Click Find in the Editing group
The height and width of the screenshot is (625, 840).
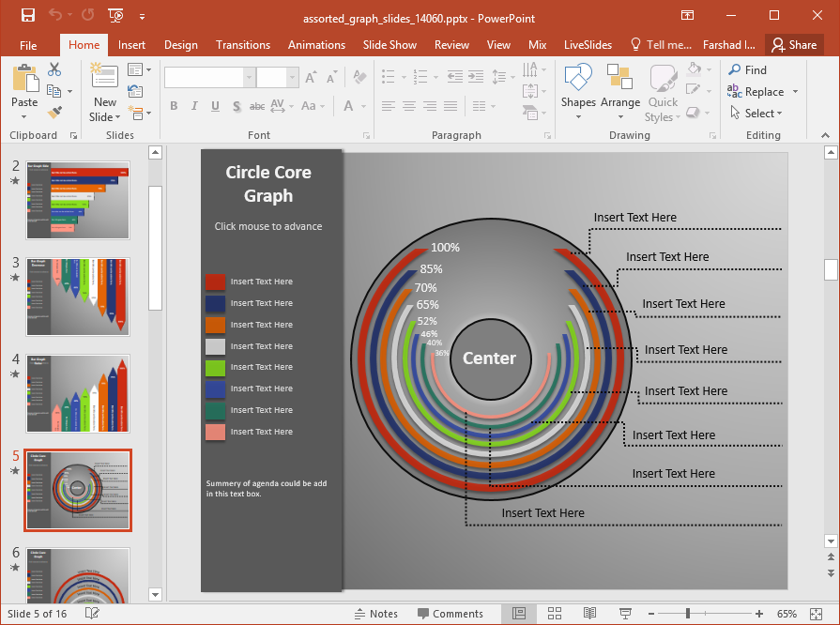[747, 70]
